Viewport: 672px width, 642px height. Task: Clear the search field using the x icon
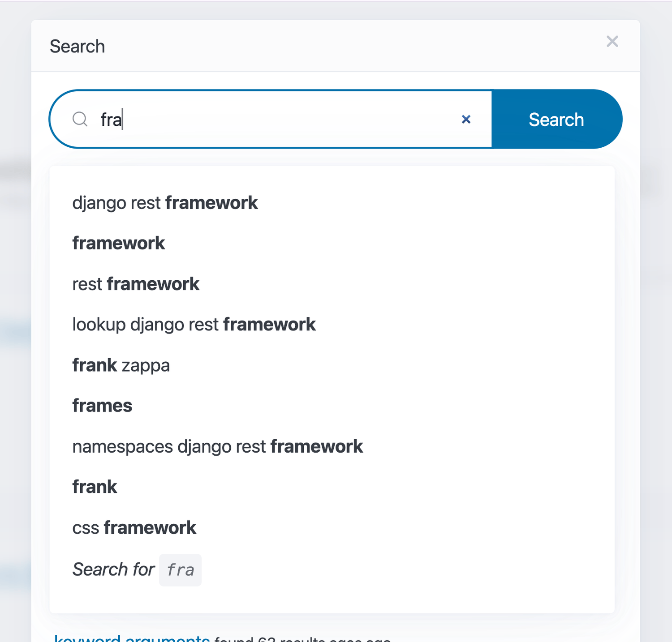(466, 119)
